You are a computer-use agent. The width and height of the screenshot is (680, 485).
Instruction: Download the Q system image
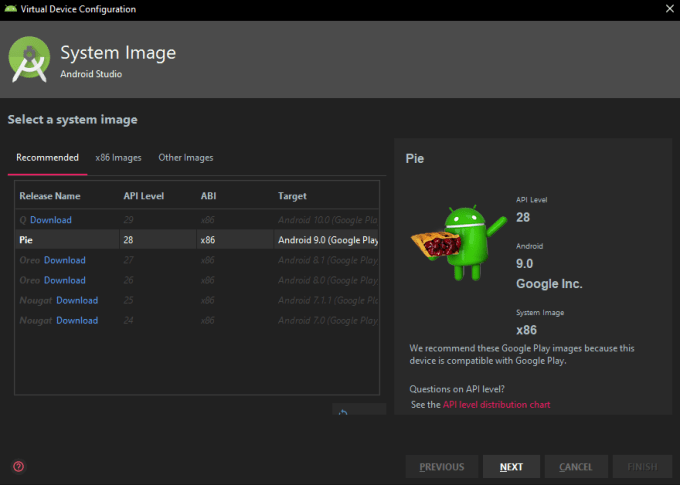(x=51, y=220)
